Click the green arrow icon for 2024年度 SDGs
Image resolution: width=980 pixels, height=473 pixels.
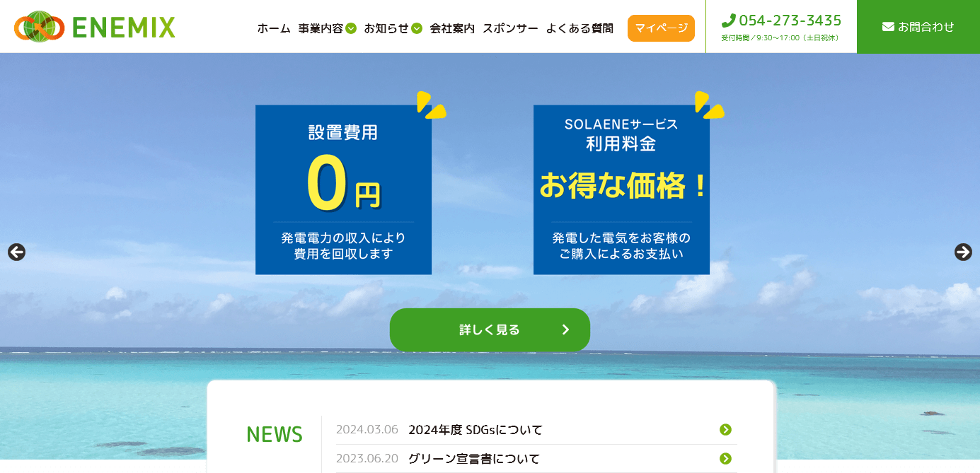point(725,430)
